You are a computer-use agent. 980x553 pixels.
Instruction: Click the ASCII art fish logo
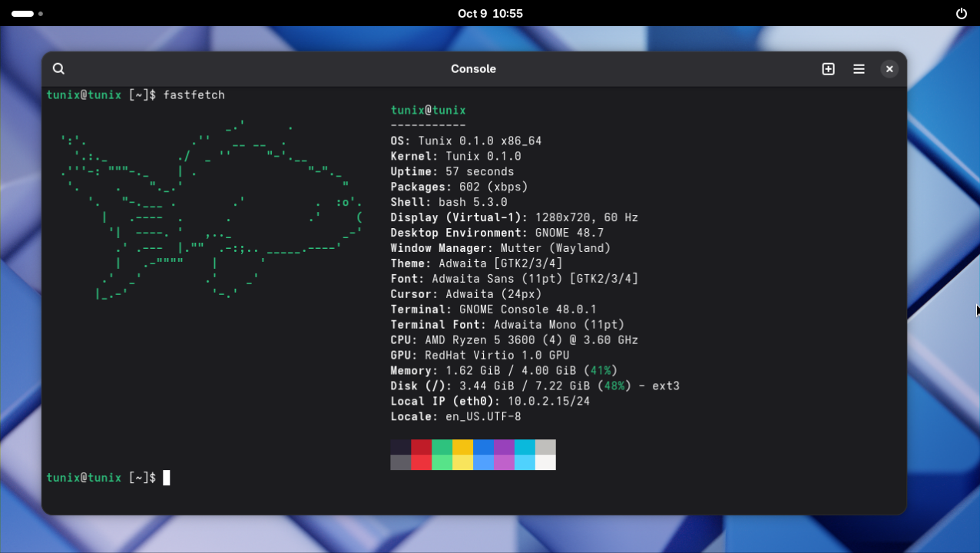(x=211, y=210)
